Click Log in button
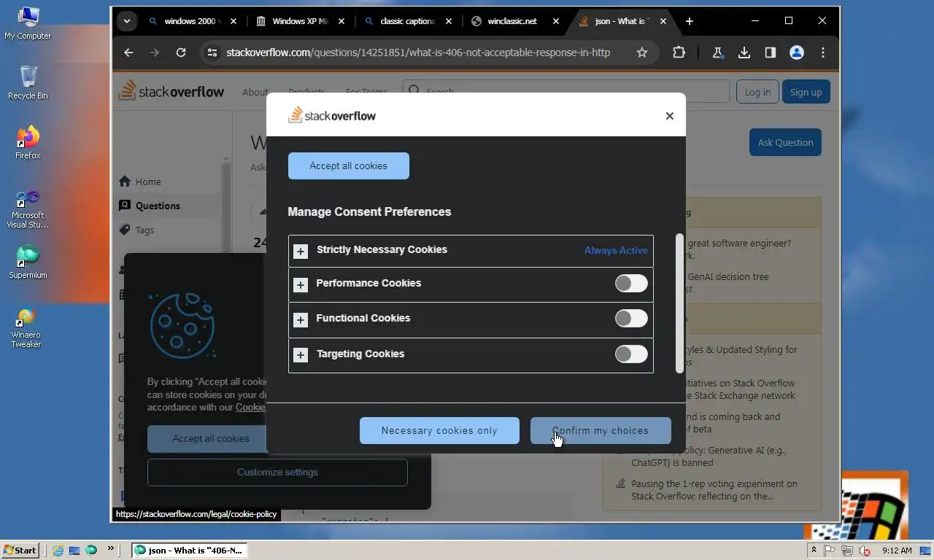934x560 pixels. 757,92
